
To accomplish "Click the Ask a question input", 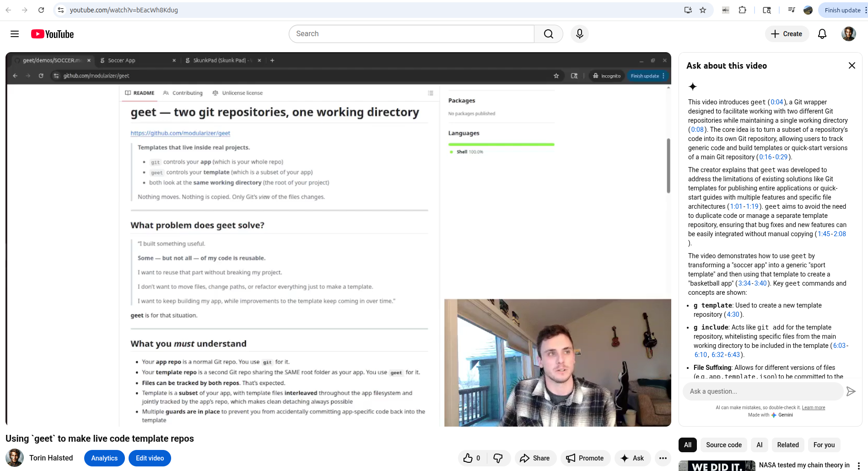I will [763, 391].
